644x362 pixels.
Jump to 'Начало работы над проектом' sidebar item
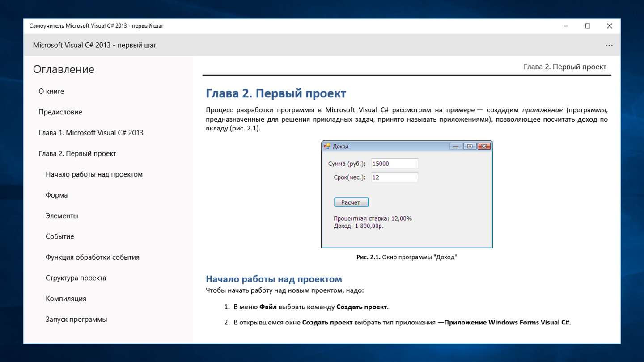(94, 174)
